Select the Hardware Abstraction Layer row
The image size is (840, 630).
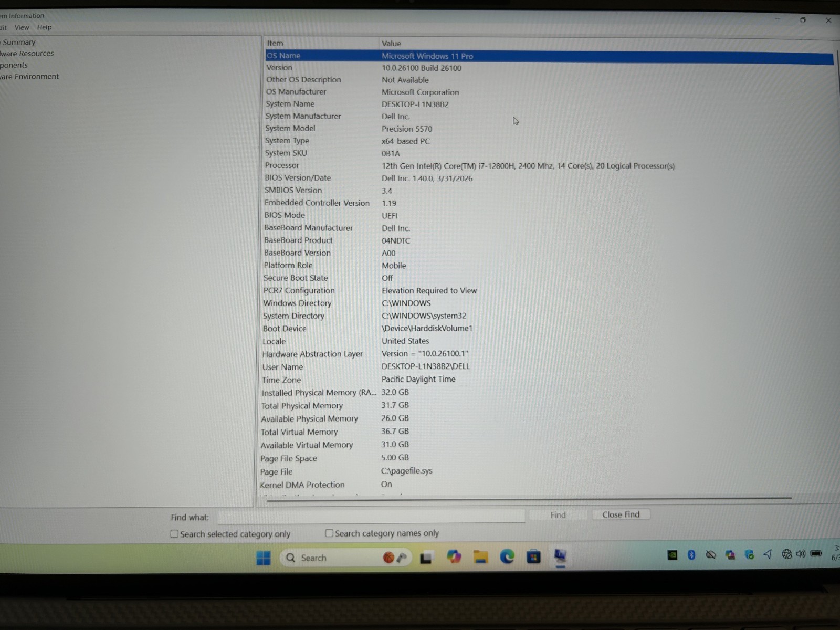(x=549, y=354)
